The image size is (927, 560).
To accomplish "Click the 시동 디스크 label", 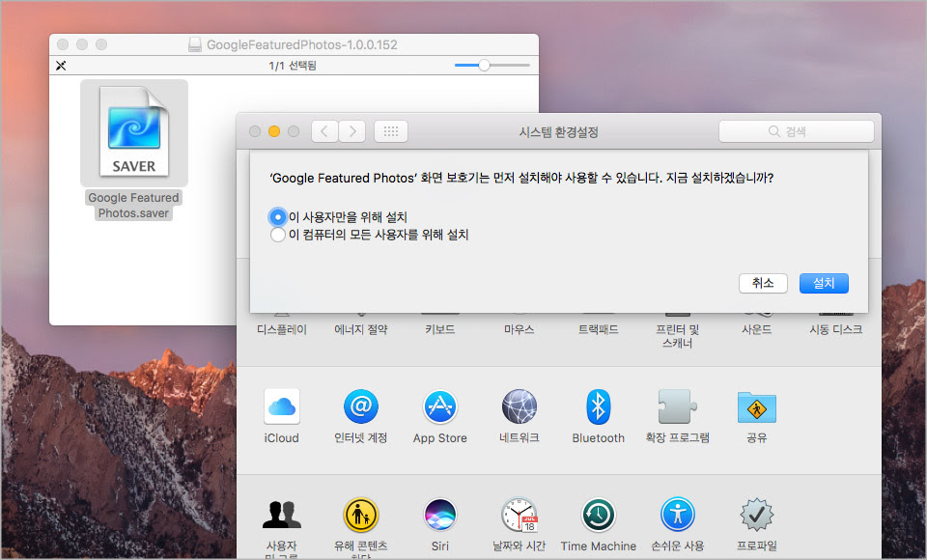I will (836, 329).
